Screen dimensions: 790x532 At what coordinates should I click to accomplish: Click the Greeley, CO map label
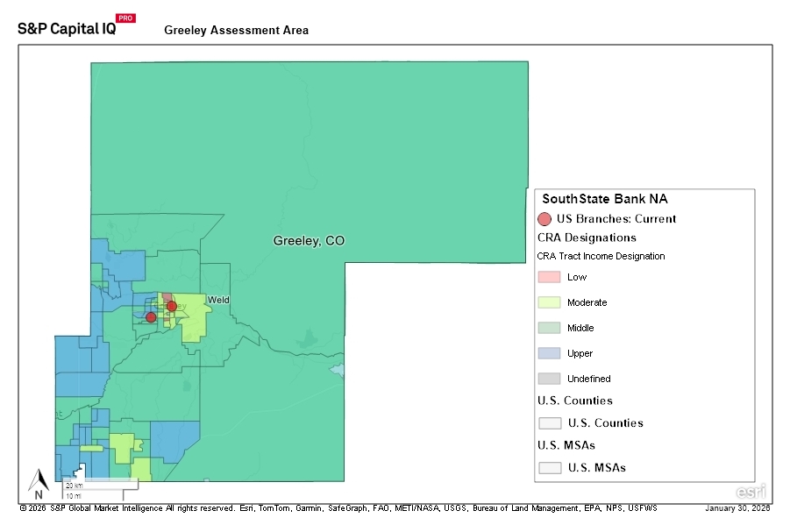click(309, 240)
